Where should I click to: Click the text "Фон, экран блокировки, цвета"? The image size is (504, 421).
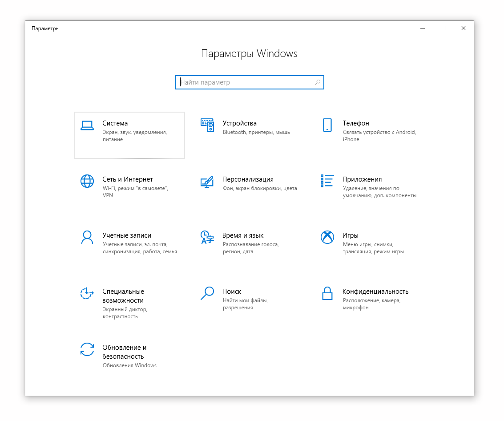pyautogui.click(x=260, y=188)
